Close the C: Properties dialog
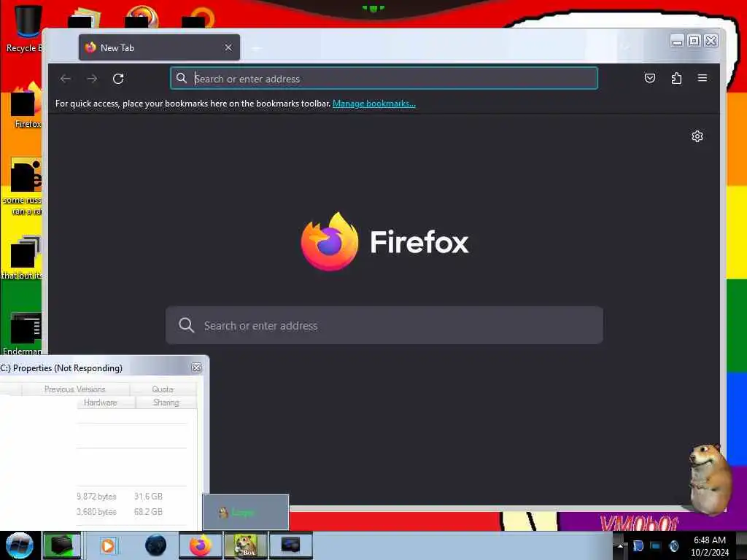This screenshot has width=747, height=560. [196, 368]
